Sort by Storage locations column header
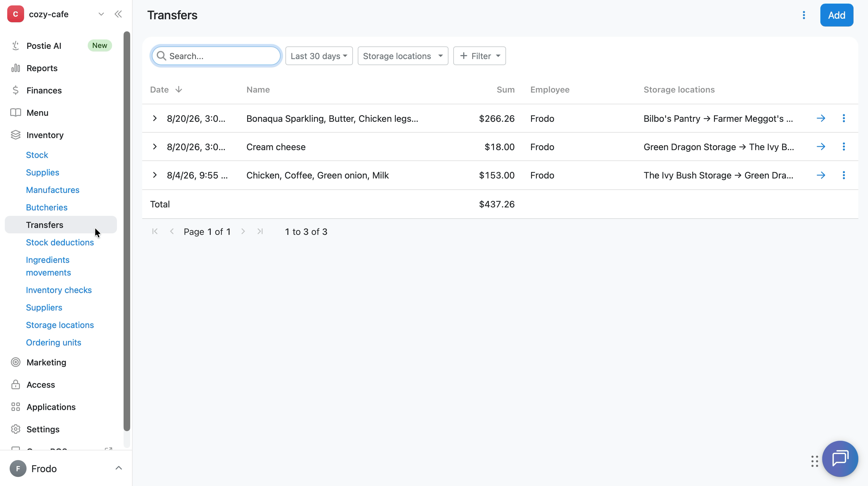The height and width of the screenshot is (486, 868). point(679,90)
